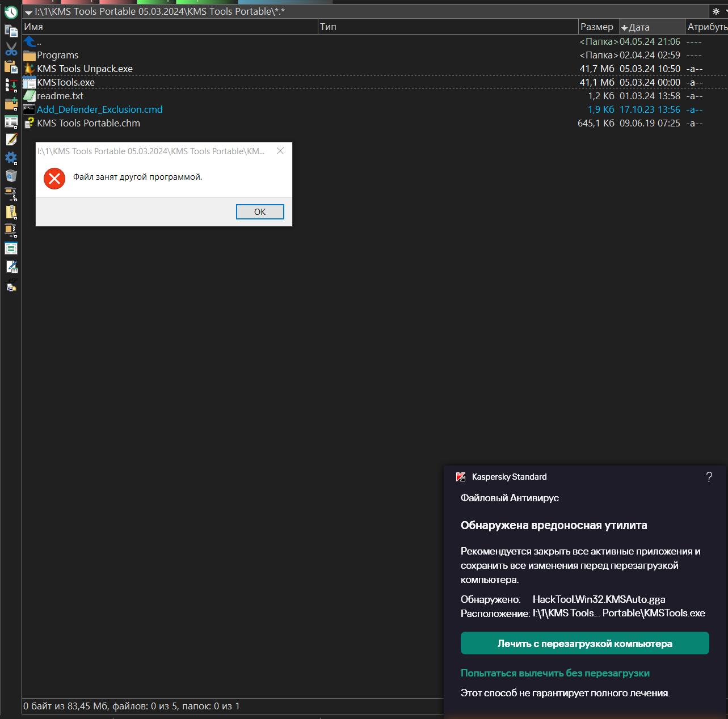
Task: Close the file busy error dialog
Action: coord(280,151)
